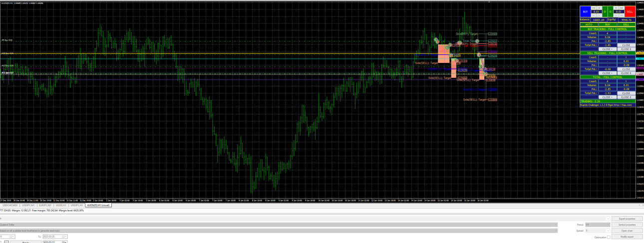Select the AUDNZD,H1 (visual) chart tab
The height and width of the screenshot is (243, 644).
pyautogui.click(x=98, y=205)
